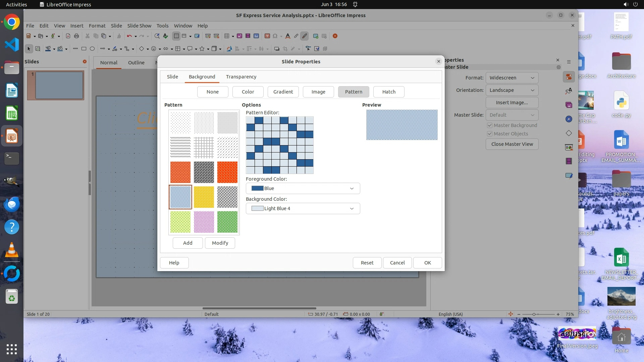Viewport: 644px width, 362px height.
Task: Switch to the Transparency tab
Action: [x=241, y=77]
